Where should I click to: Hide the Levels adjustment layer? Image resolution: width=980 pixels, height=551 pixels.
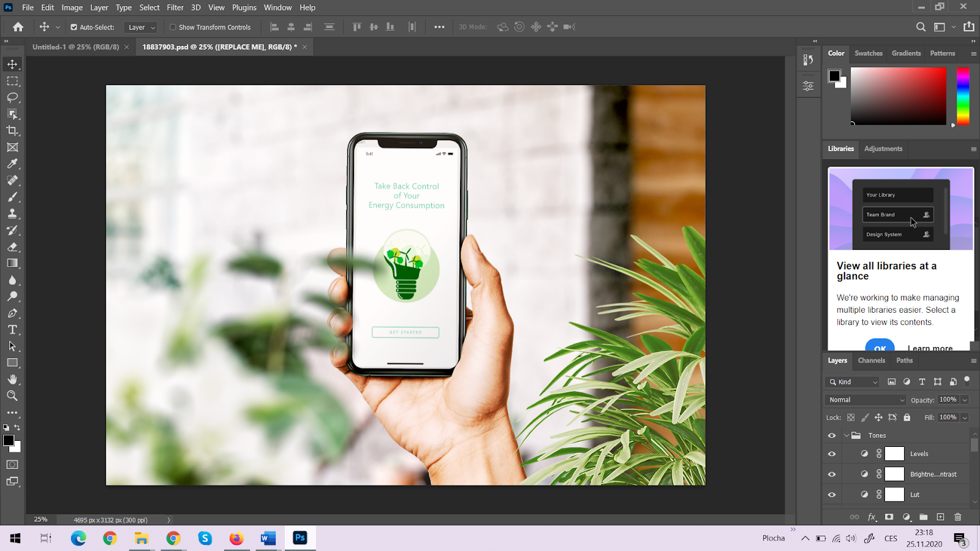(x=832, y=454)
